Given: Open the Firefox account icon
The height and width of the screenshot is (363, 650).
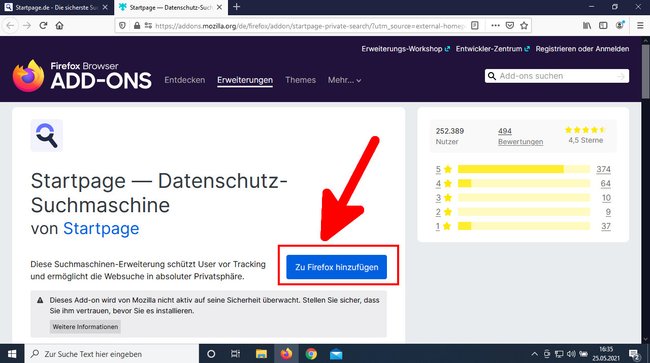Looking at the screenshot, I should click(620, 25).
